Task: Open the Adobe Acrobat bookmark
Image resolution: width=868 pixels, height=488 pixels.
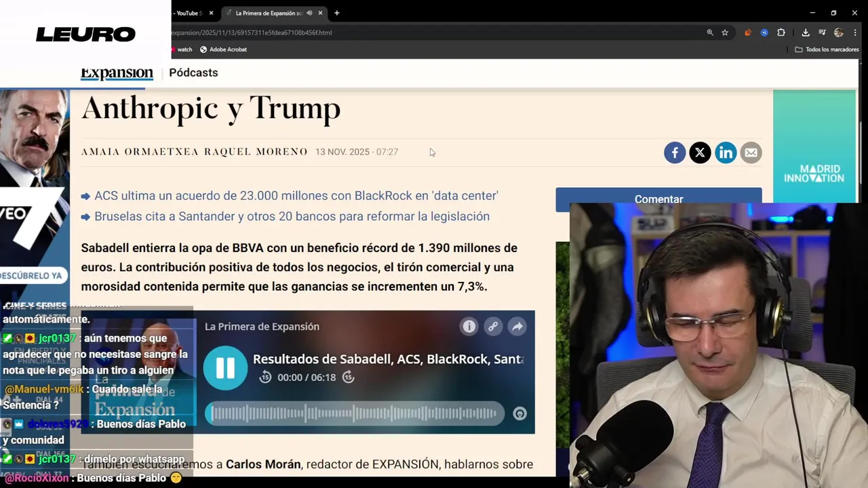Action: tap(223, 49)
